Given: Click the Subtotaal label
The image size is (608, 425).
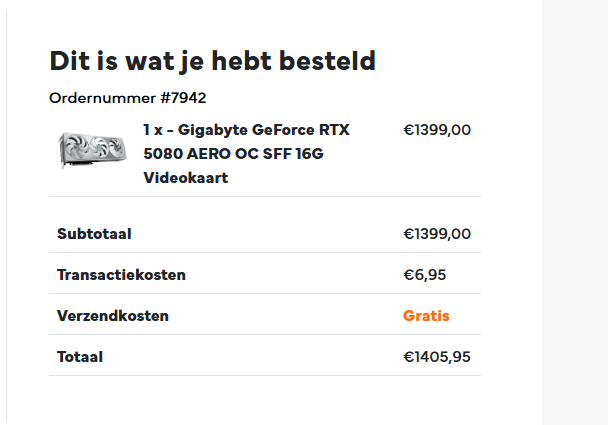Looking at the screenshot, I should click(x=94, y=234).
